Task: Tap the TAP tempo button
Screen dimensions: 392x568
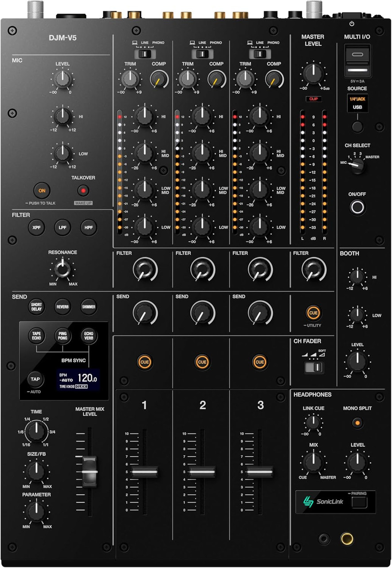Action: pyautogui.click(x=35, y=379)
